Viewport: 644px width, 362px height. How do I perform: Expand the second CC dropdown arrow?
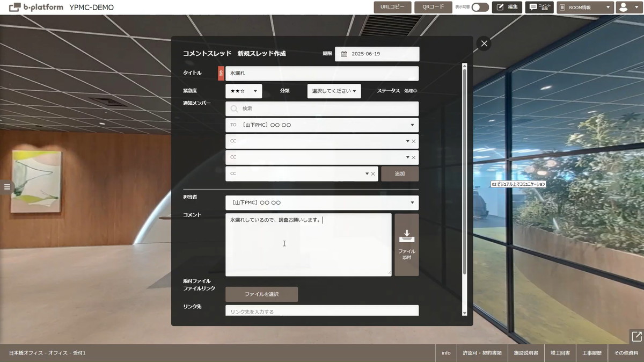tap(408, 157)
